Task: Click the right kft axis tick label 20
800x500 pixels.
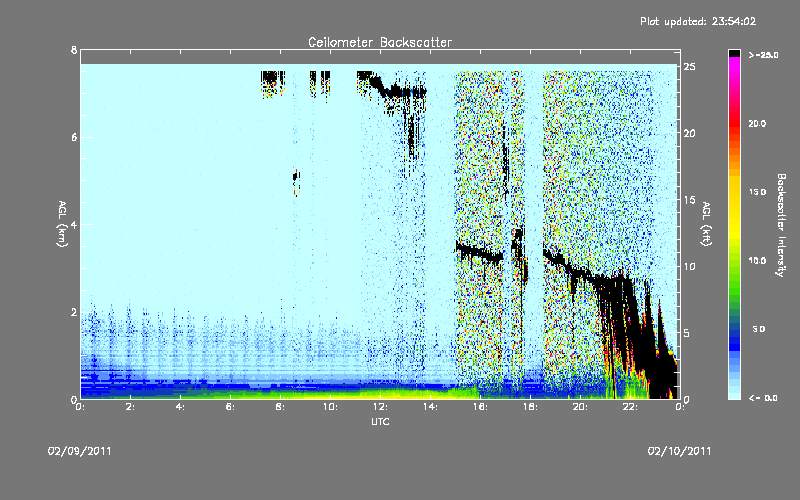Action: [x=690, y=133]
